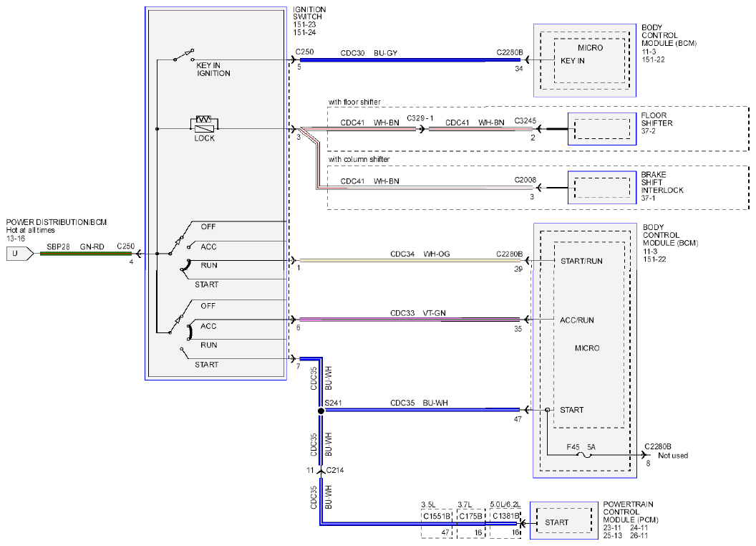This screenshot has height=546, width=756.
Task: Select the C329-1 connector label
Action: 420,118
